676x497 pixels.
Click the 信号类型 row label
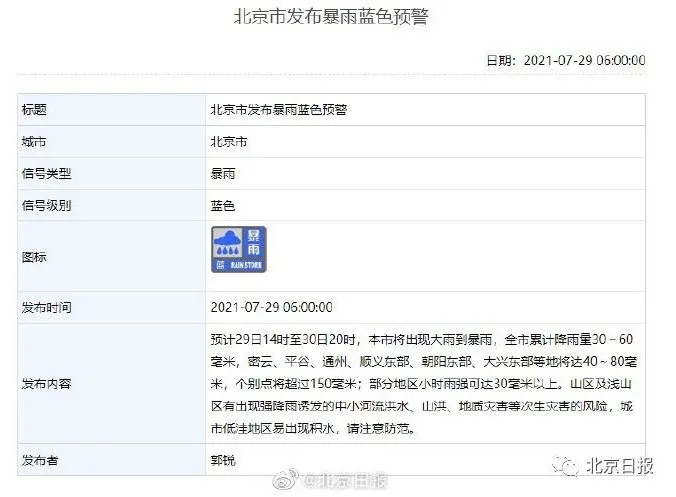click(x=47, y=174)
